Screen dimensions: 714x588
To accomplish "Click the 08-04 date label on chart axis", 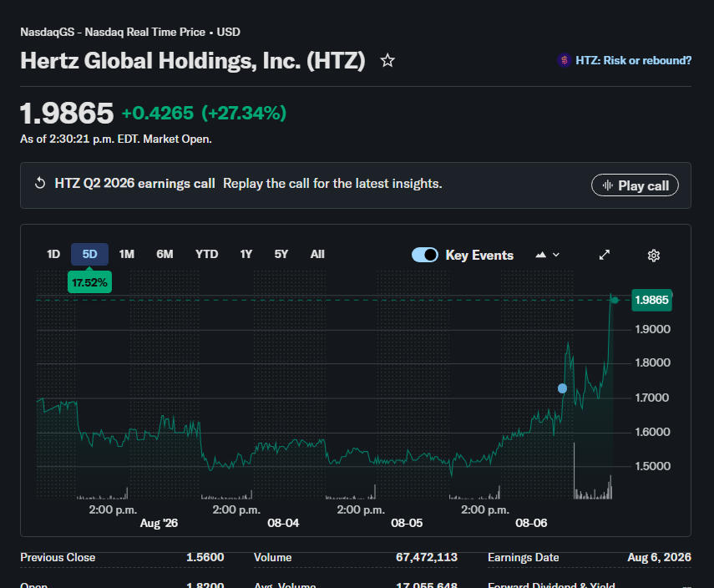I will [x=283, y=523].
